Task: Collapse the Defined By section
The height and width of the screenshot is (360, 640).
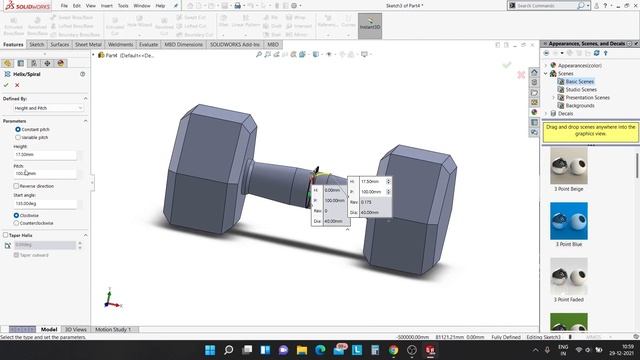Action: coord(85,98)
